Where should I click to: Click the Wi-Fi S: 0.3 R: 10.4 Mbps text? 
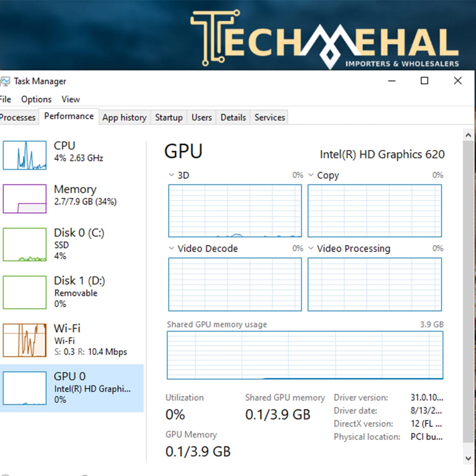tap(91, 352)
